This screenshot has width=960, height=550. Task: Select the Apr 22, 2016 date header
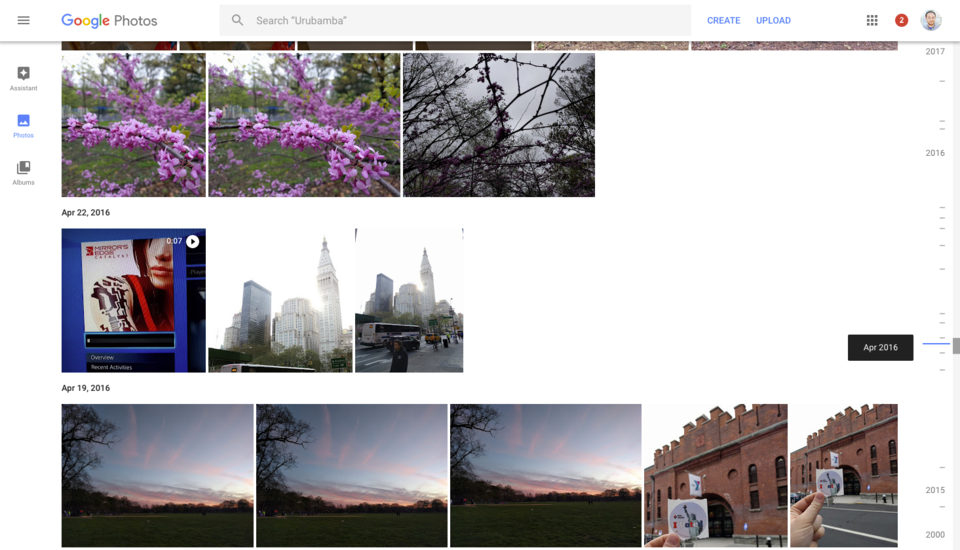(x=86, y=213)
